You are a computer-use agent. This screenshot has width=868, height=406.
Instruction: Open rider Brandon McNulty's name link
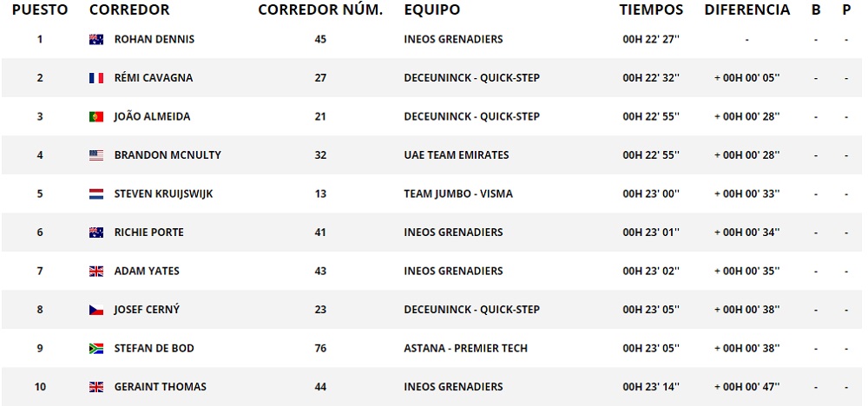click(168, 155)
